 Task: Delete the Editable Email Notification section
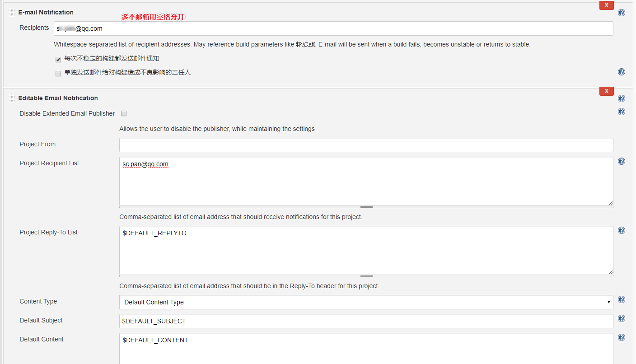(606, 91)
